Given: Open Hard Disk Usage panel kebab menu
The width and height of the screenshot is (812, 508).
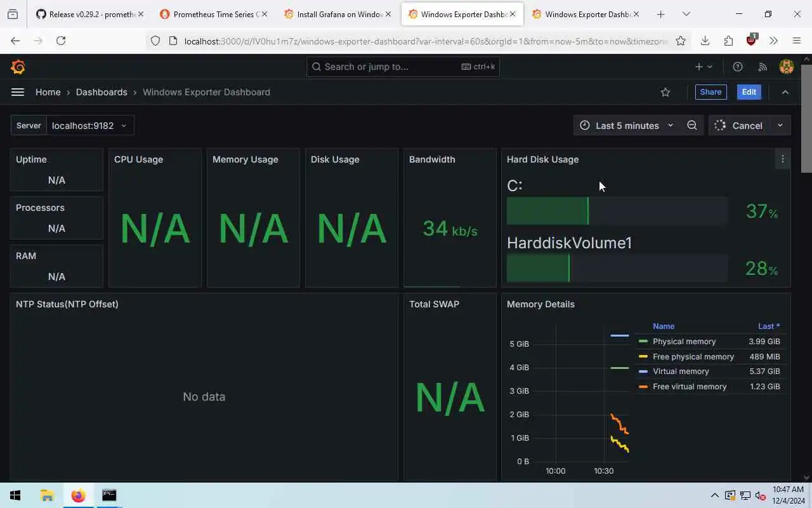Looking at the screenshot, I should coord(783,159).
